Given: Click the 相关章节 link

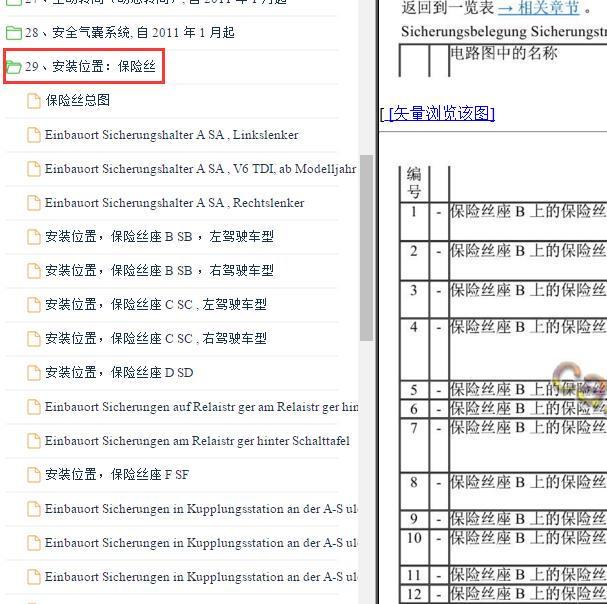Looking at the screenshot, I should click(538, 8).
